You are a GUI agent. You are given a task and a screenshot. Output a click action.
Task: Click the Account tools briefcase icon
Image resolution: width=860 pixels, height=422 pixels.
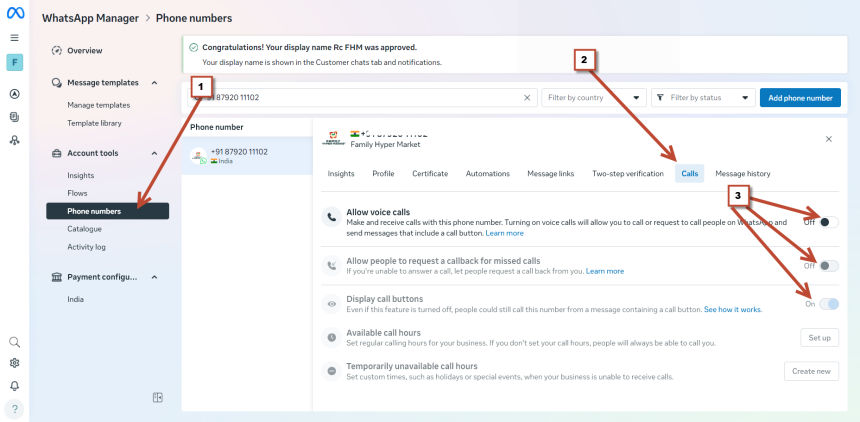56,153
